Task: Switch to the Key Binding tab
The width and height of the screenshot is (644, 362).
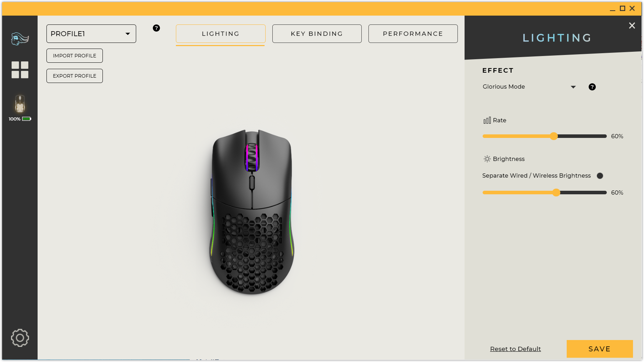Action: (317, 34)
